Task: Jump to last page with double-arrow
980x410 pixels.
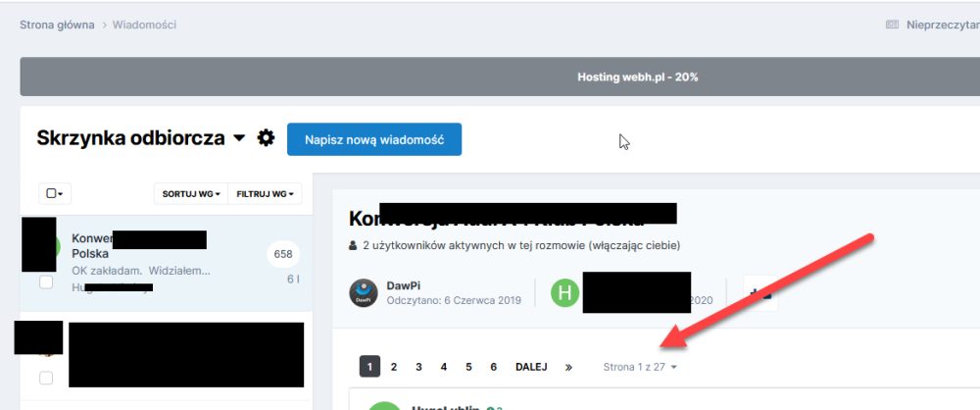Action: pyautogui.click(x=568, y=367)
